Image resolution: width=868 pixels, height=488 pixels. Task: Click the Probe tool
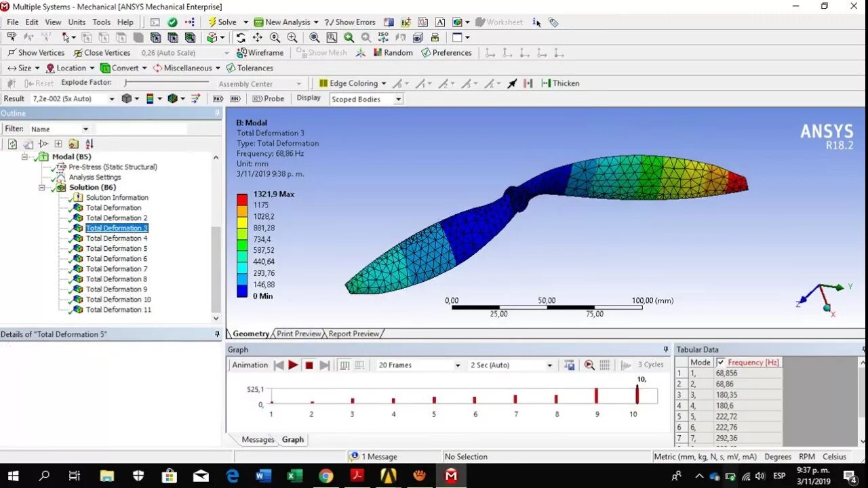coord(268,99)
